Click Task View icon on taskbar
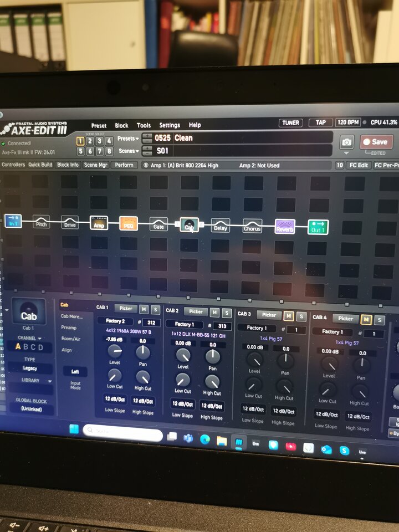This screenshot has height=532, width=399. coord(172,436)
